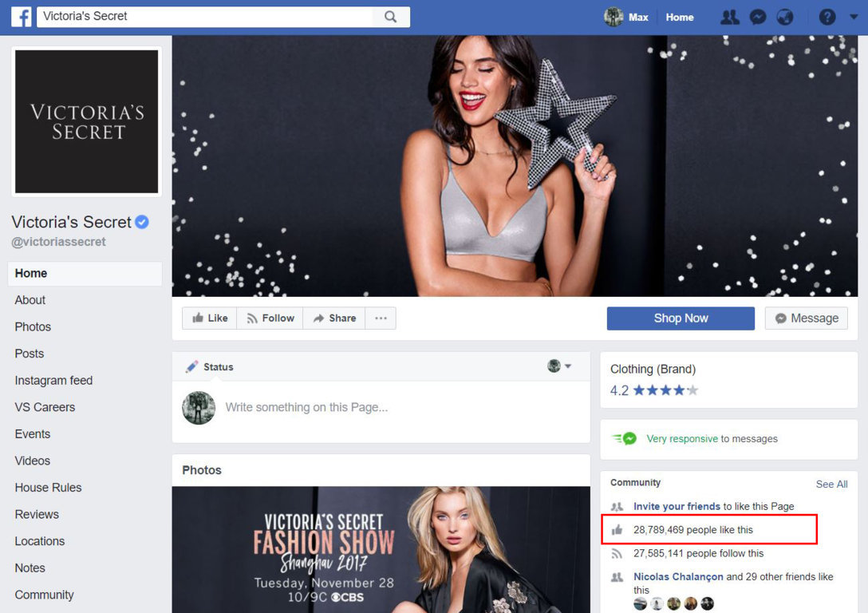Image resolution: width=868 pixels, height=613 pixels.
Task: Click the first friend avatar under friends like this
Action: [x=640, y=603]
